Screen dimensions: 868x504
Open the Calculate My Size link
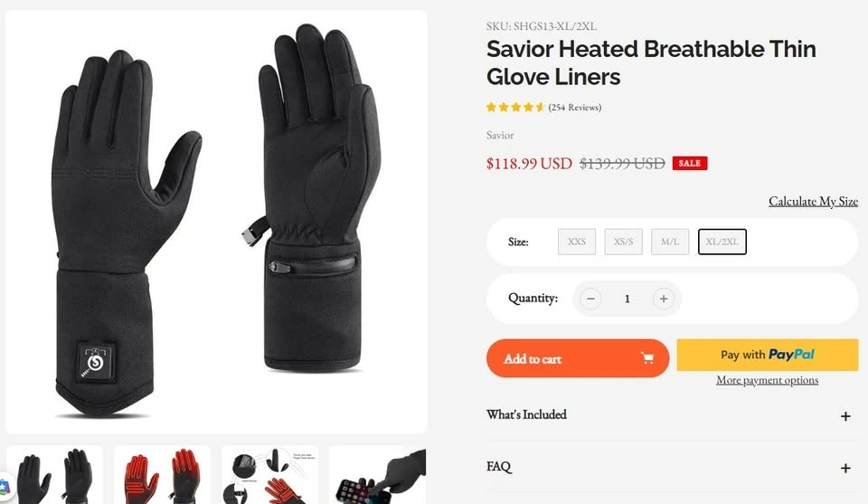coord(813,201)
